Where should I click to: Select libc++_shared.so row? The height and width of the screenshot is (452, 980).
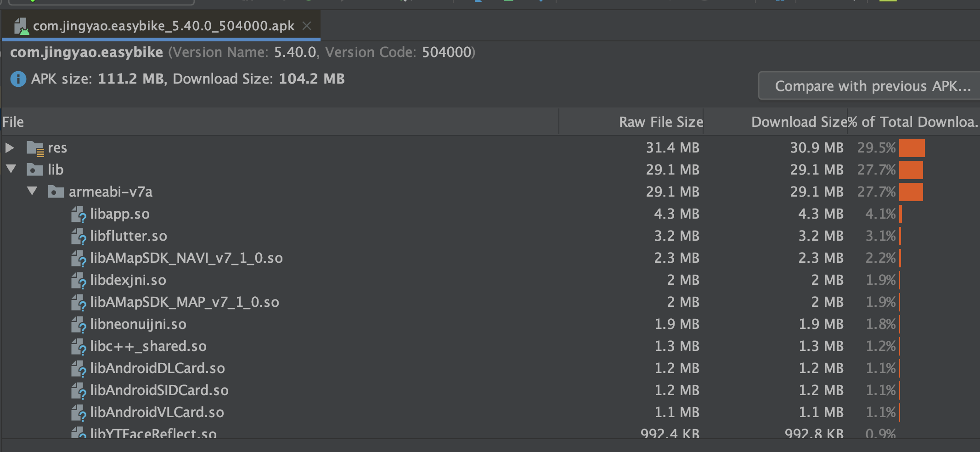tap(148, 346)
